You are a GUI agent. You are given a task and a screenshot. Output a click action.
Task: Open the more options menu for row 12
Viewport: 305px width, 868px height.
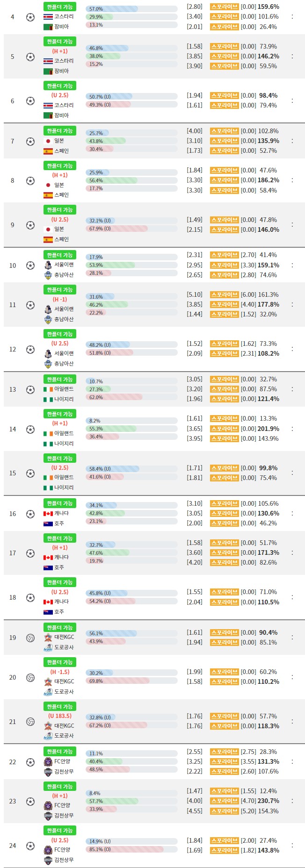[x=292, y=349]
